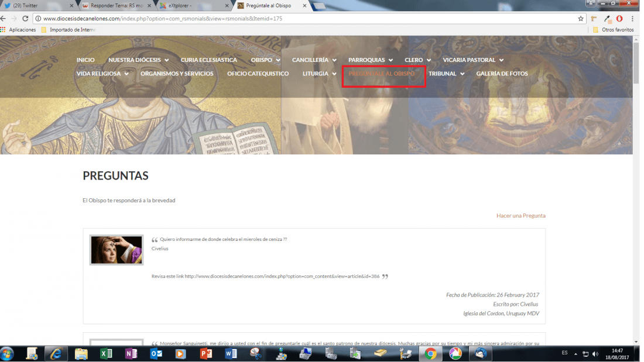
Task: Click the taskbar clock showing 14:47
Action: pos(617,354)
